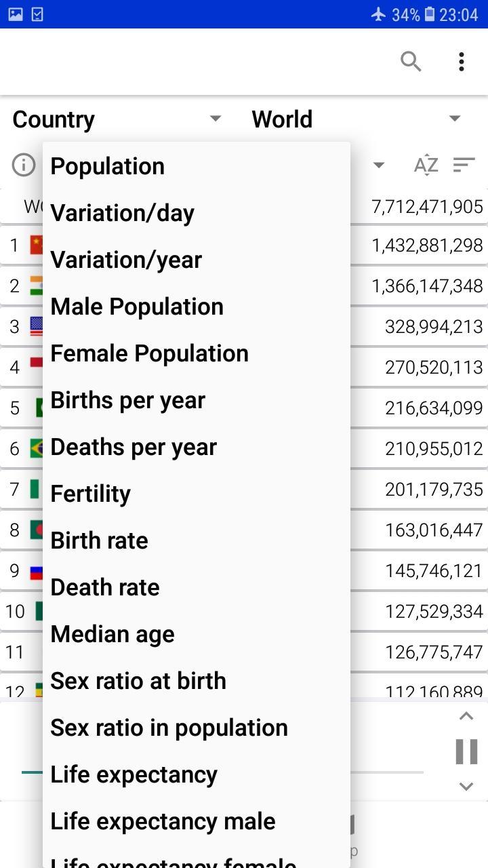
Task: Click the down chevron below pause
Action: tap(466, 787)
